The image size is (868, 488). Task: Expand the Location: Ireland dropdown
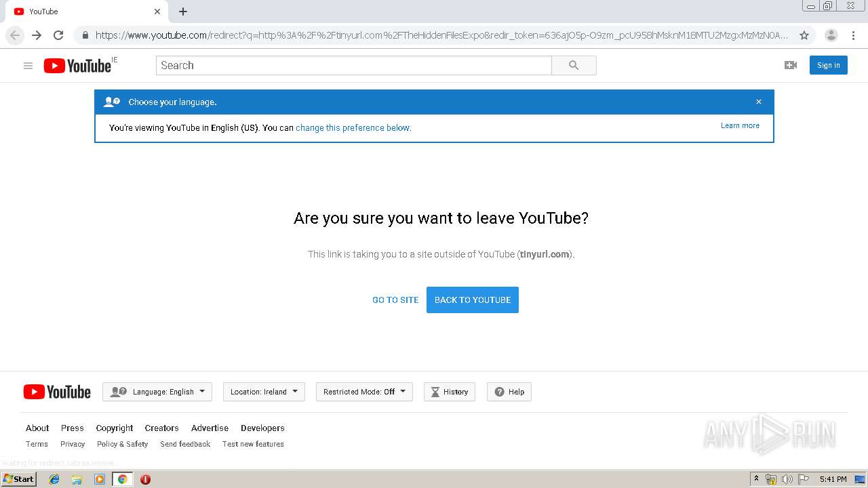tap(264, 392)
